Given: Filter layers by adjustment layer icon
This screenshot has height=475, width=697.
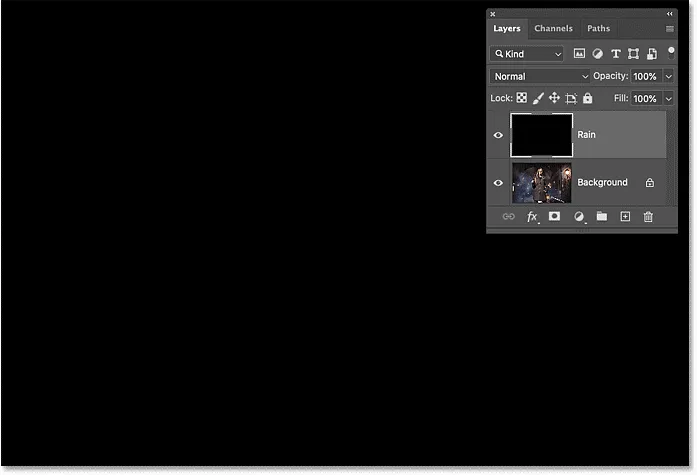Looking at the screenshot, I should [x=597, y=54].
